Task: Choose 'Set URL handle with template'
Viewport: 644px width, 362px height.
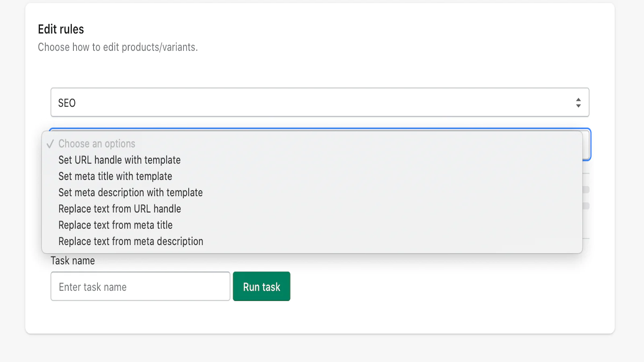Action: click(120, 160)
